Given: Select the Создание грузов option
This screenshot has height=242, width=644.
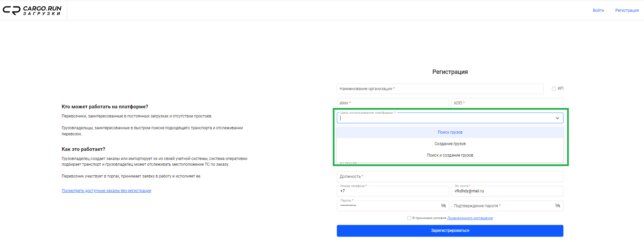Looking at the screenshot, I should click(x=450, y=144).
